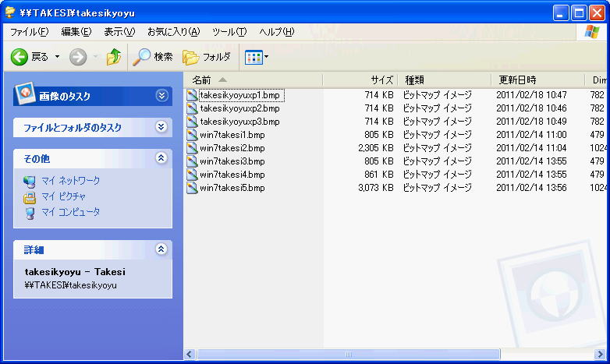Viewport: 610px width, 364px height.
Task: Select file name takesikyoyuxp1.bmp
Action: pyautogui.click(x=240, y=95)
